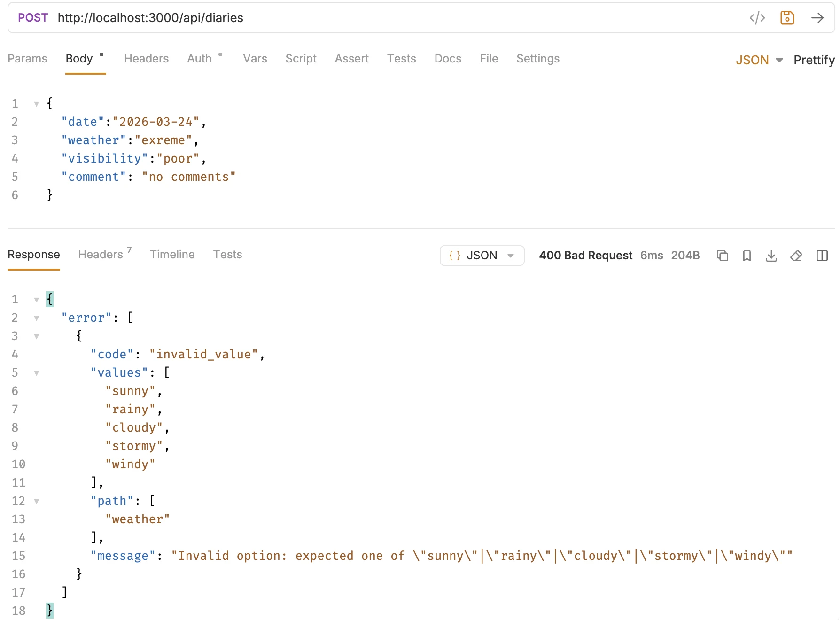The image size is (840, 620).
Task: Open the request Tests tab
Action: (x=402, y=59)
